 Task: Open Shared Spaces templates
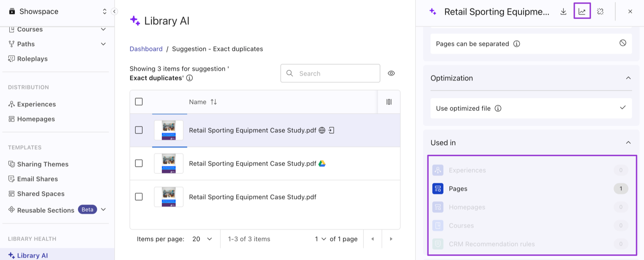click(x=36, y=194)
